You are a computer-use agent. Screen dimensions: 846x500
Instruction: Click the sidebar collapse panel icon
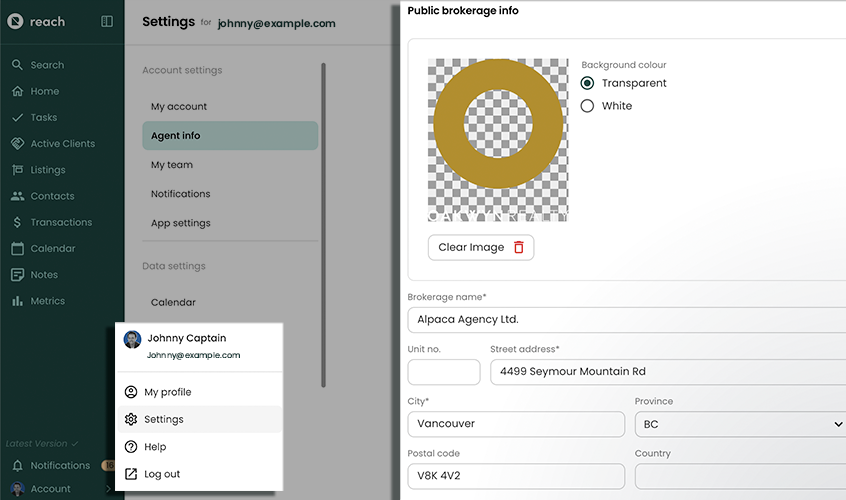pyautogui.click(x=107, y=21)
